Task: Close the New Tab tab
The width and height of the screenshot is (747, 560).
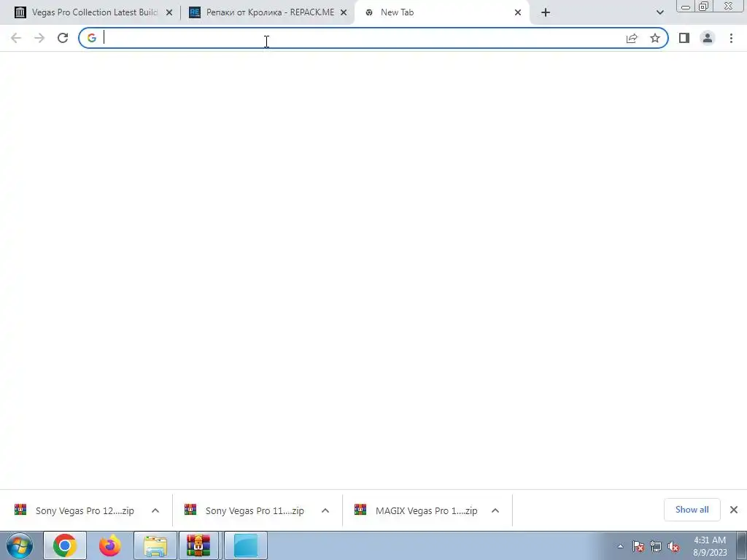Action: (518, 12)
